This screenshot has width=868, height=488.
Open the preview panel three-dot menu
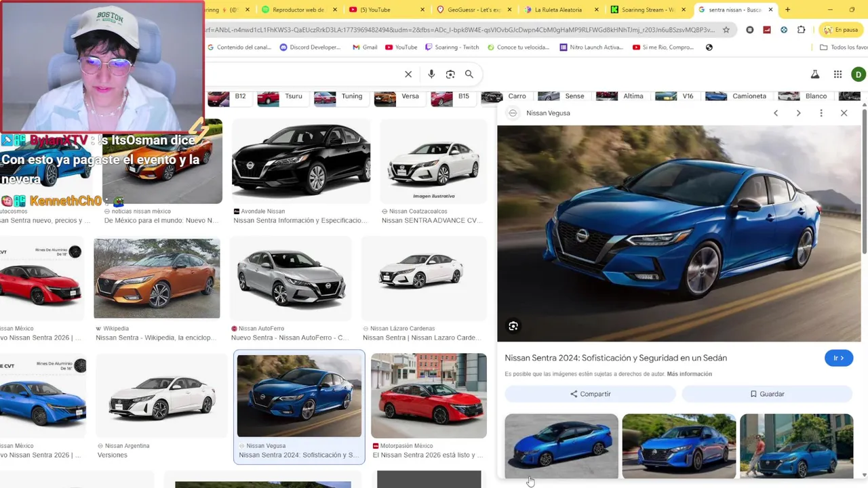point(821,113)
